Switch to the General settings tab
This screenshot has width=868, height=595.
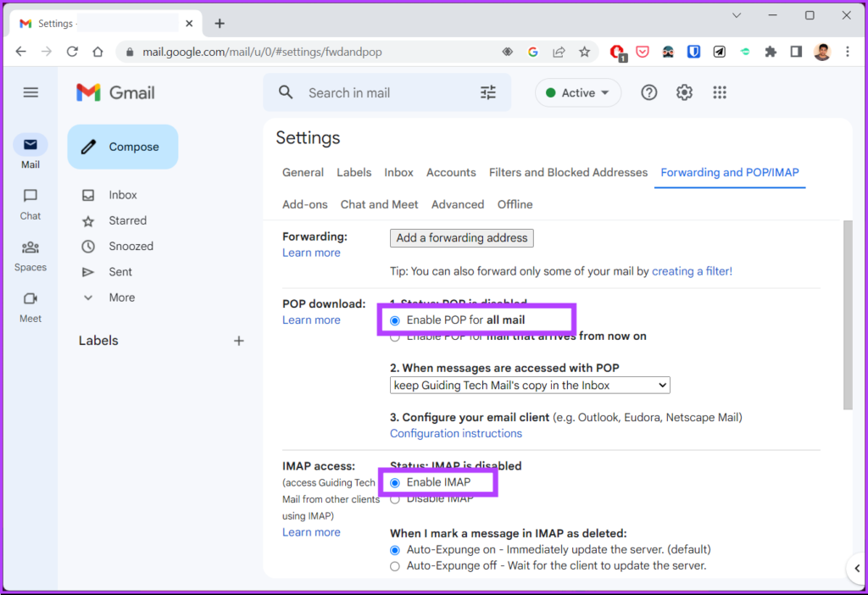pos(303,173)
